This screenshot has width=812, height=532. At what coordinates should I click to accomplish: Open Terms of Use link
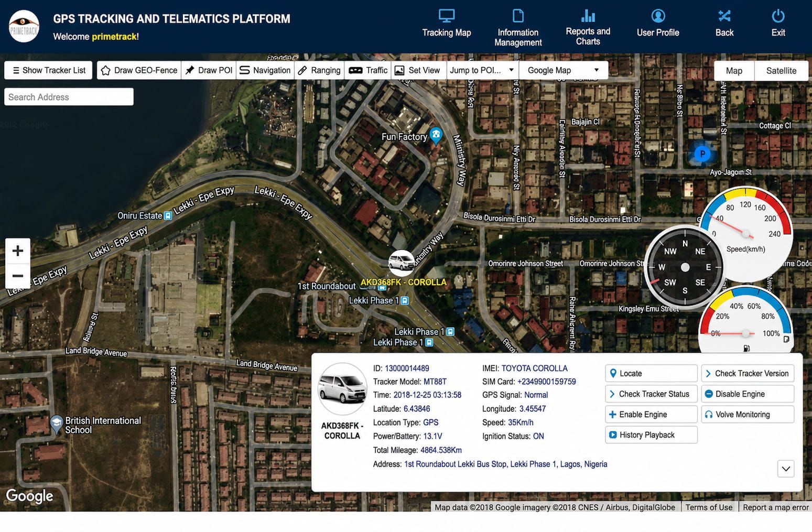[709, 507]
